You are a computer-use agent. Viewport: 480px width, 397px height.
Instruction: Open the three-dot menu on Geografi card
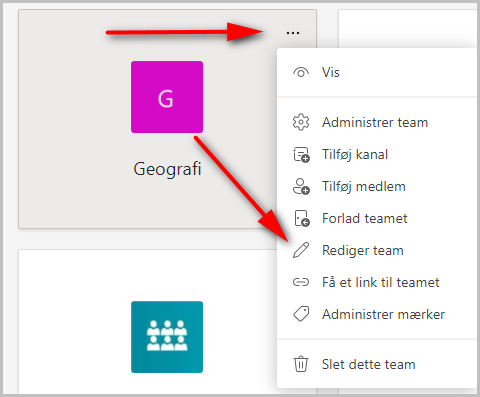click(x=293, y=33)
